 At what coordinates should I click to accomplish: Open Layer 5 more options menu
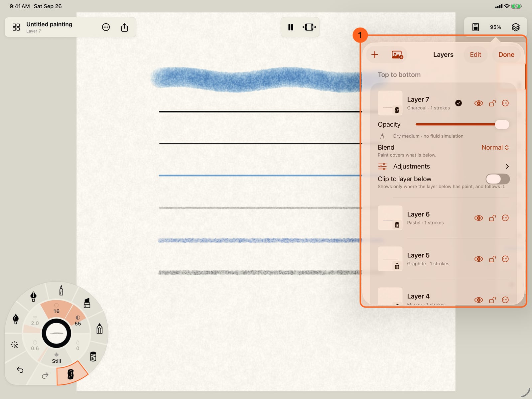point(505,259)
